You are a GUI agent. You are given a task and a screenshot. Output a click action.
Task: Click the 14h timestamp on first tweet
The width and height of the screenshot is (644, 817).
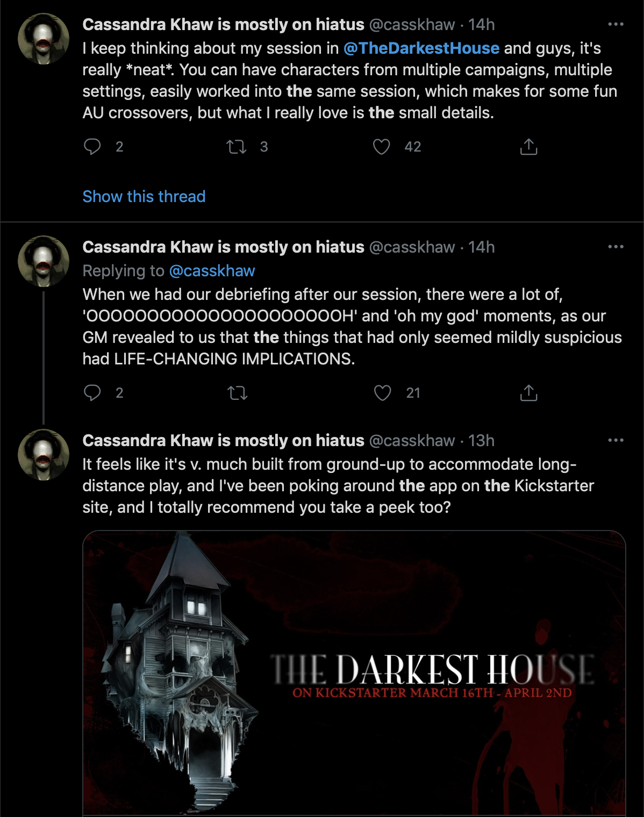[x=481, y=25]
